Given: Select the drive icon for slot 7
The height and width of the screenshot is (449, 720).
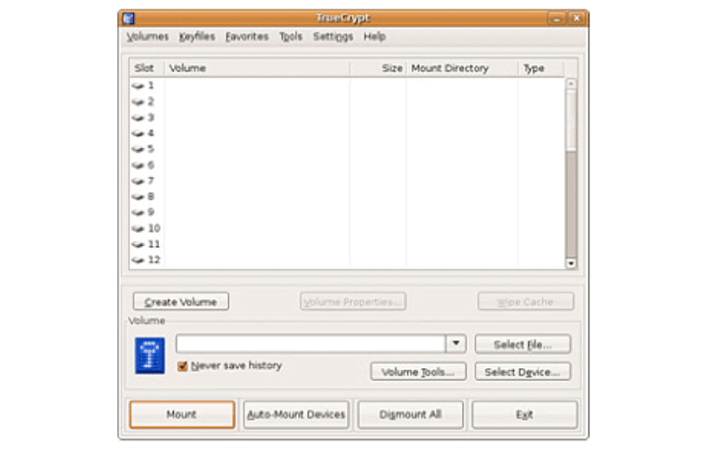Looking at the screenshot, I should (x=138, y=181).
